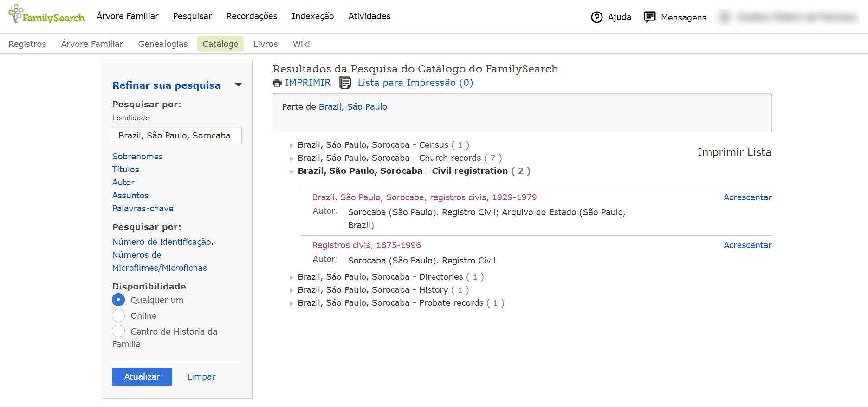Select the Catálogo tab
868x407 pixels.
220,44
